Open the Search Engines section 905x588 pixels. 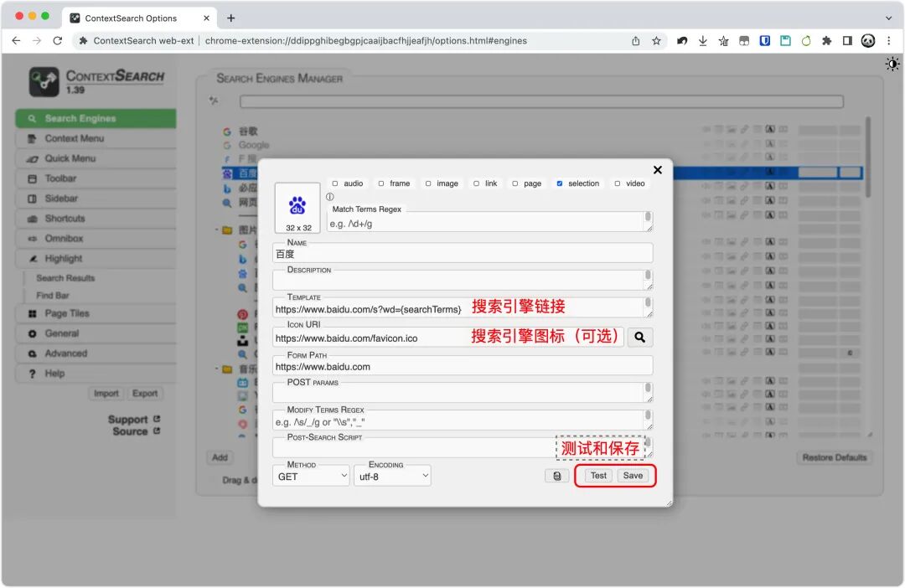tap(96, 118)
